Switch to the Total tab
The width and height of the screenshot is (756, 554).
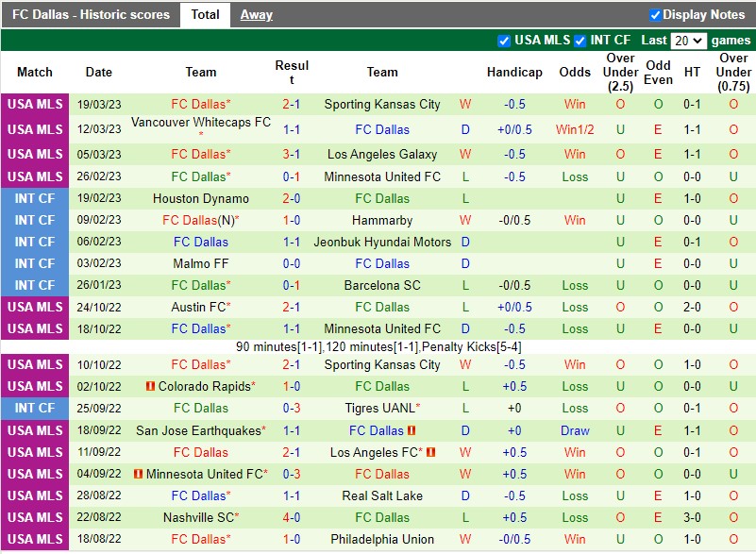(x=206, y=14)
